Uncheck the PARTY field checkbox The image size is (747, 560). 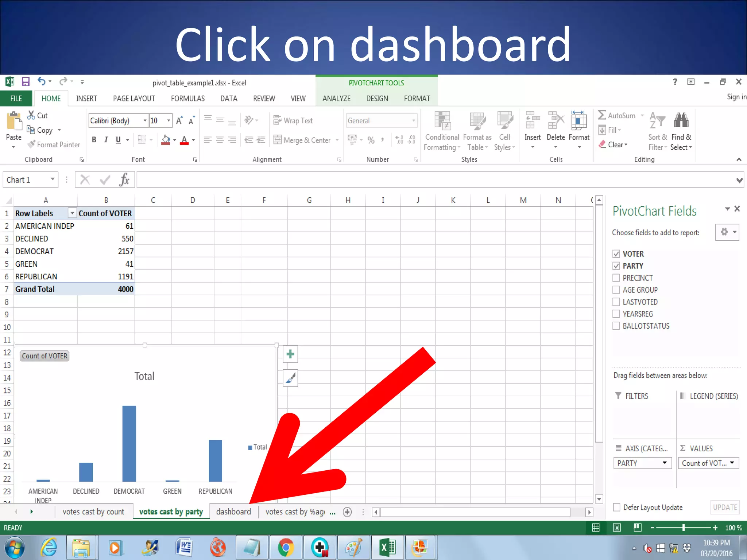click(616, 266)
